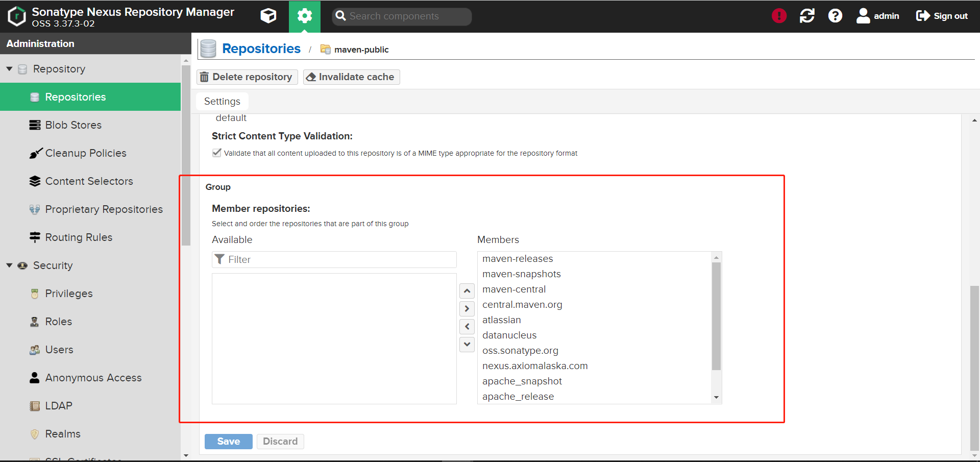Select Repositories in the sidebar menu

tap(90, 97)
